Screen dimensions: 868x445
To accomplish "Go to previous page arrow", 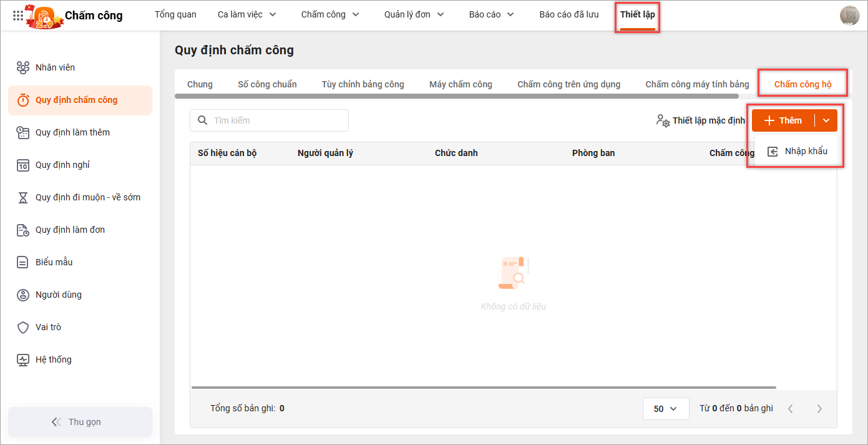I will pos(791,409).
